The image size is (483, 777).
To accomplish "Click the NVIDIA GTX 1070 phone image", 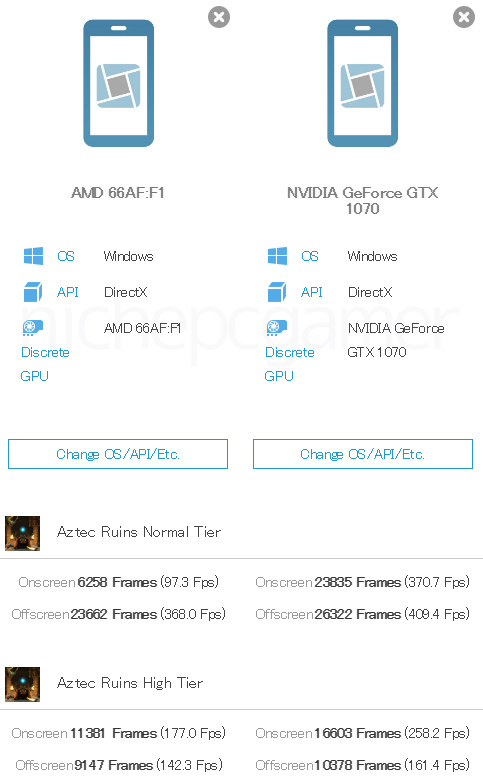I will click(x=363, y=83).
